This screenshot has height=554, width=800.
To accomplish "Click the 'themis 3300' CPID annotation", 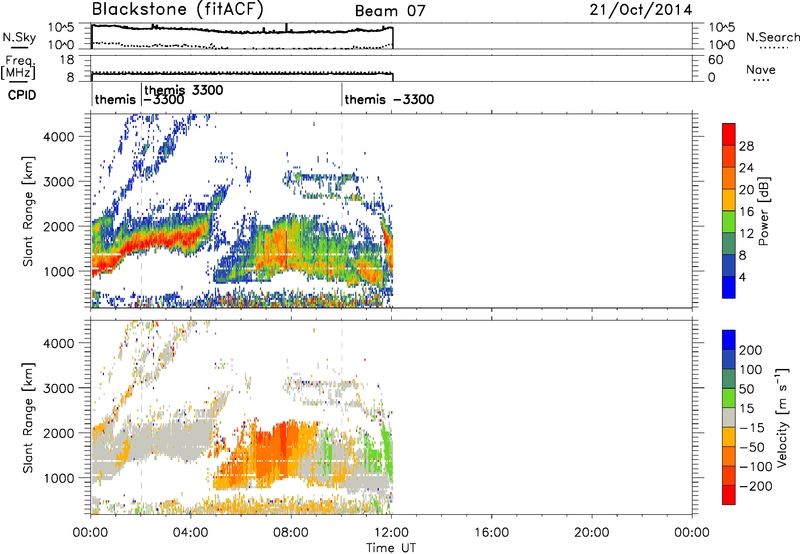I will 184,90.
